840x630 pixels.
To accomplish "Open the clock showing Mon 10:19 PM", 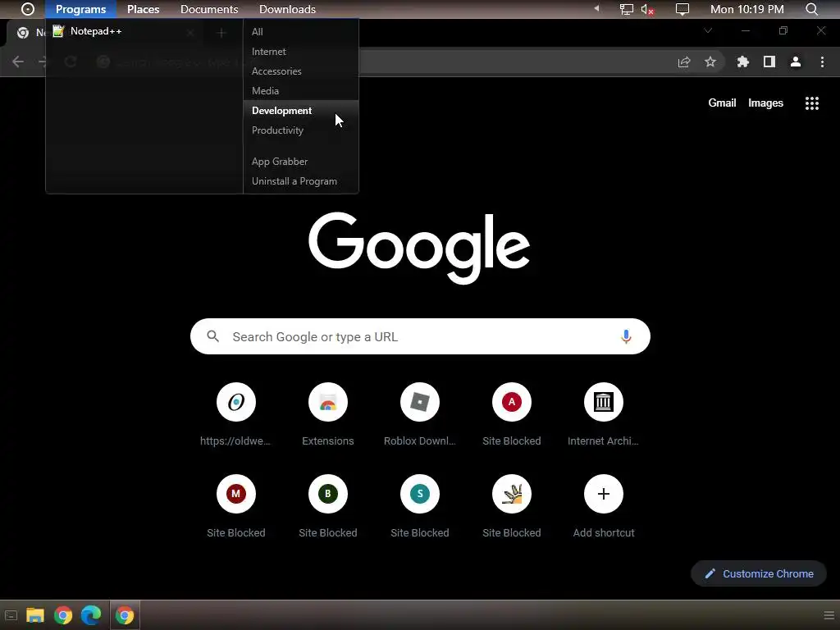I will 746,9.
